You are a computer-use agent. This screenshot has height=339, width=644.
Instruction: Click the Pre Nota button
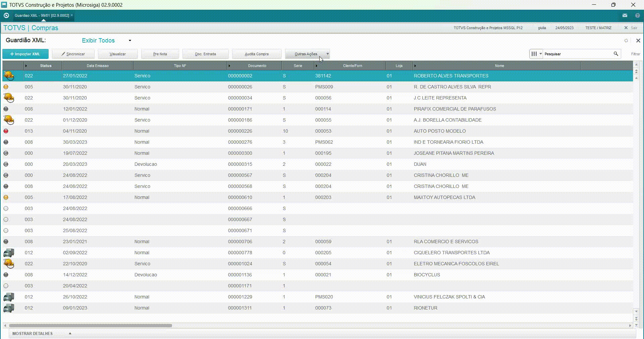coord(160,54)
